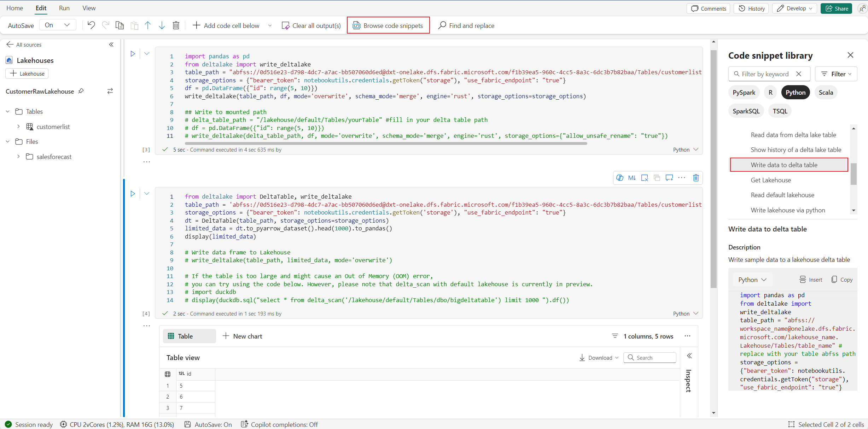
Task: Collapse the lakehouse explorer pane
Action: [111, 45]
